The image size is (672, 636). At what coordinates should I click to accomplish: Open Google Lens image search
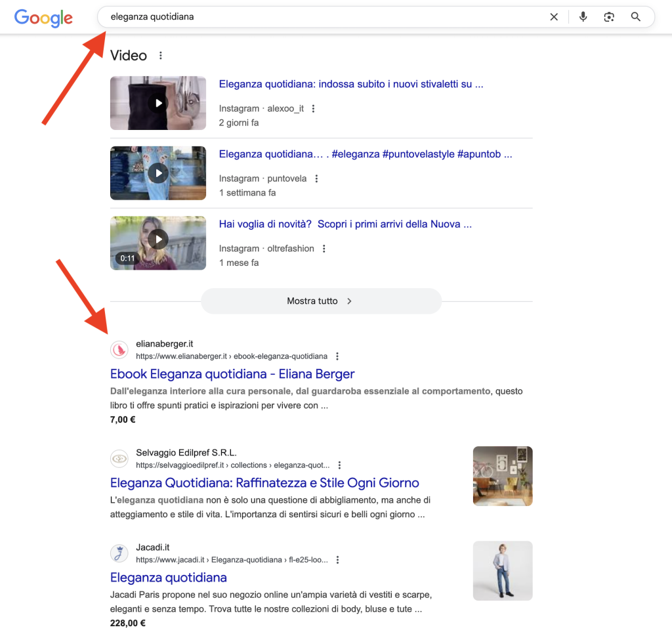(x=609, y=16)
